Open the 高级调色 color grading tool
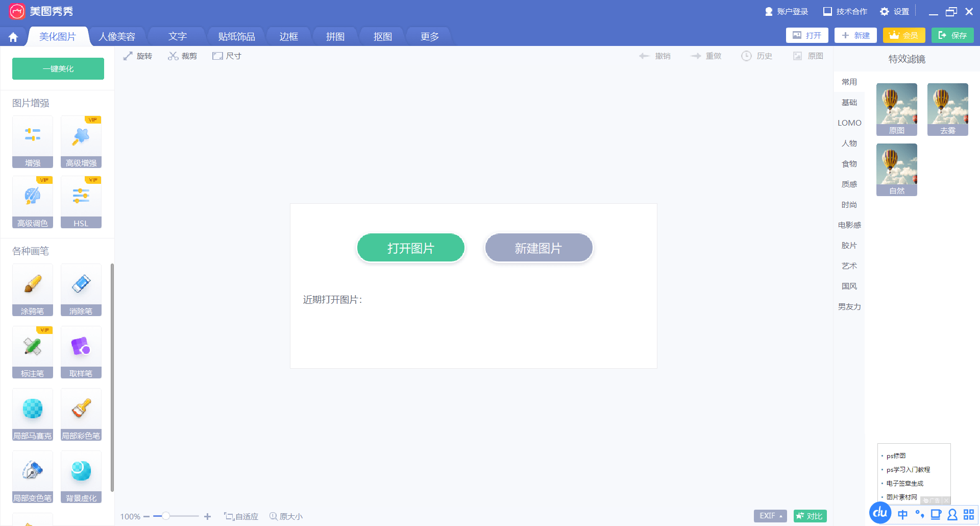980x526 pixels. (33, 202)
